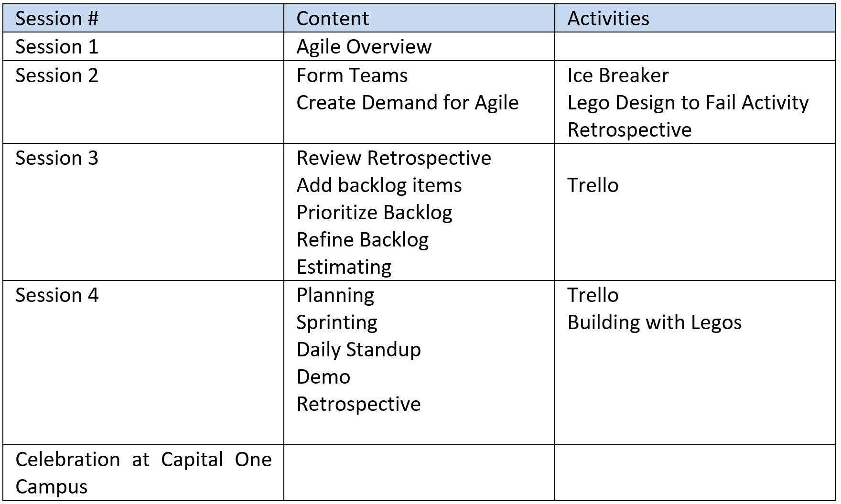Select the 'Session 1' row label

pyautogui.click(x=57, y=47)
